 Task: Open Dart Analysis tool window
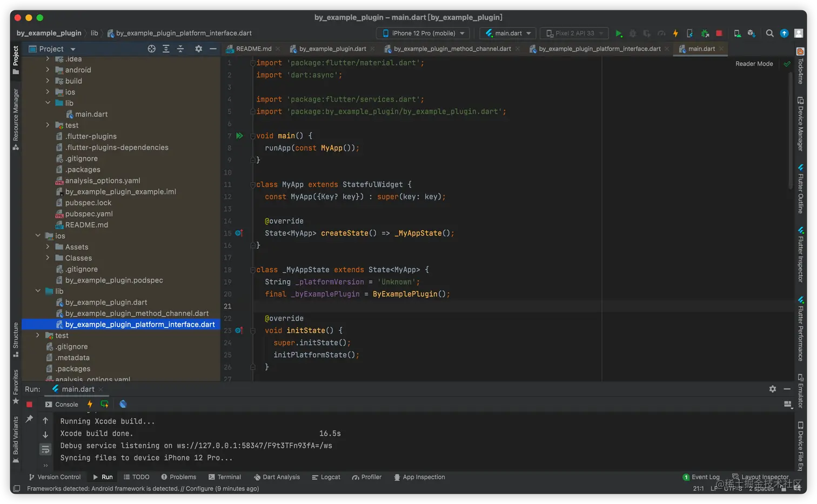pyautogui.click(x=277, y=477)
